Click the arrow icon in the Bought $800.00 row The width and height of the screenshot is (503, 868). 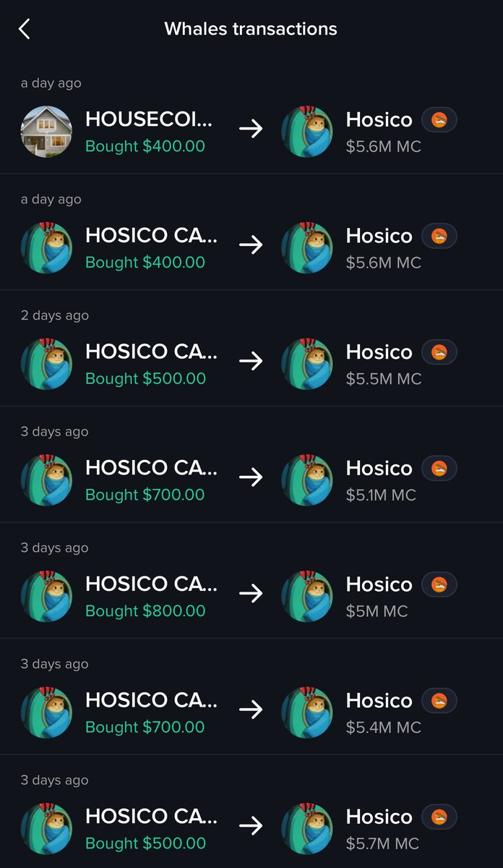251,594
